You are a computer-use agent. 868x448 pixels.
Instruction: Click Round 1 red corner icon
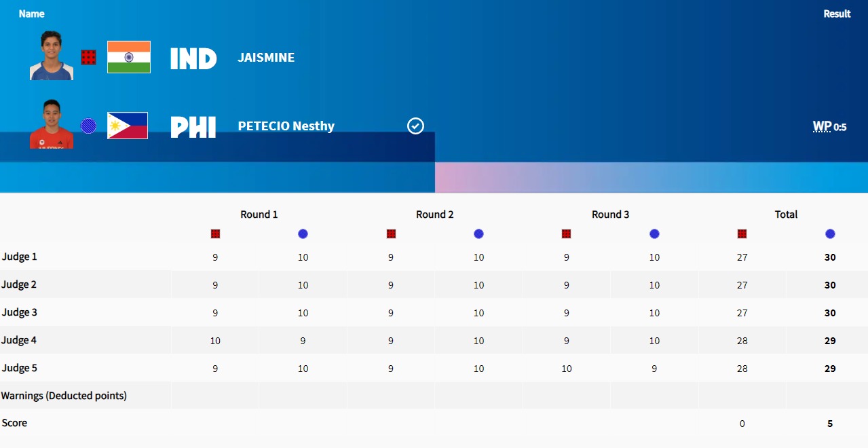pos(215,234)
